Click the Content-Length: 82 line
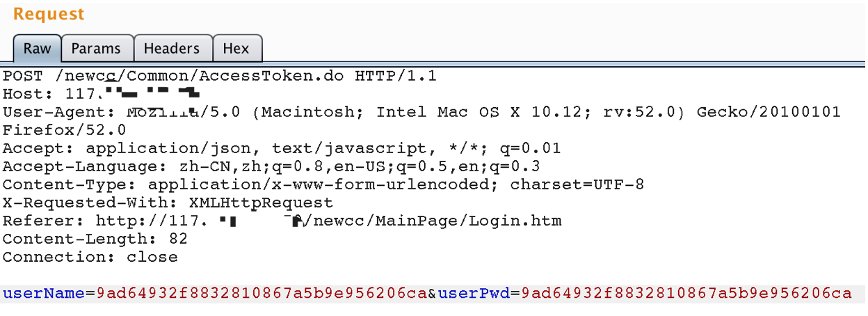 pos(95,239)
